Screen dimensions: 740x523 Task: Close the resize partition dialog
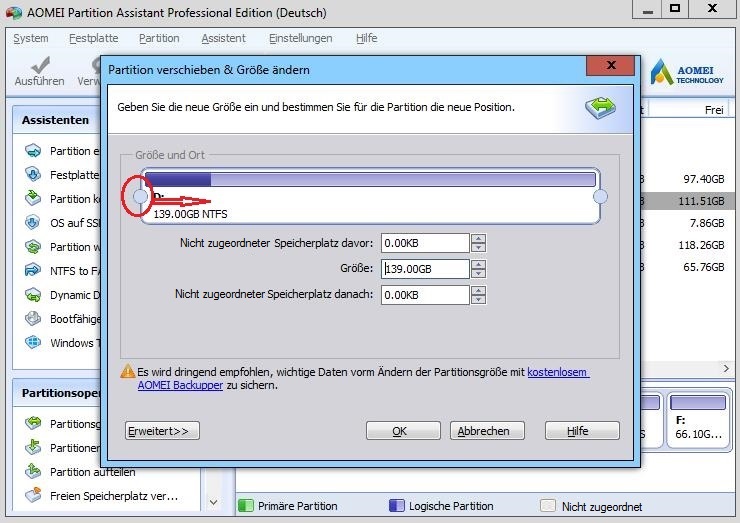pos(612,65)
